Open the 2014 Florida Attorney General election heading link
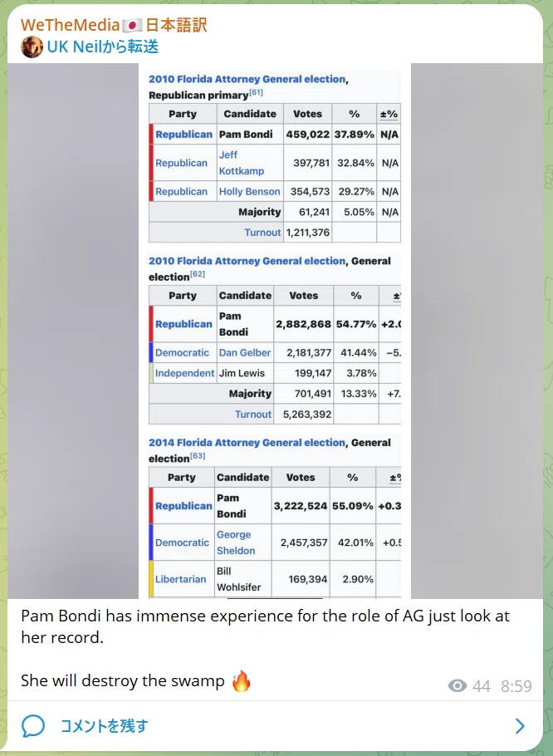The width and height of the screenshot is (553, 756). (247, 443)
